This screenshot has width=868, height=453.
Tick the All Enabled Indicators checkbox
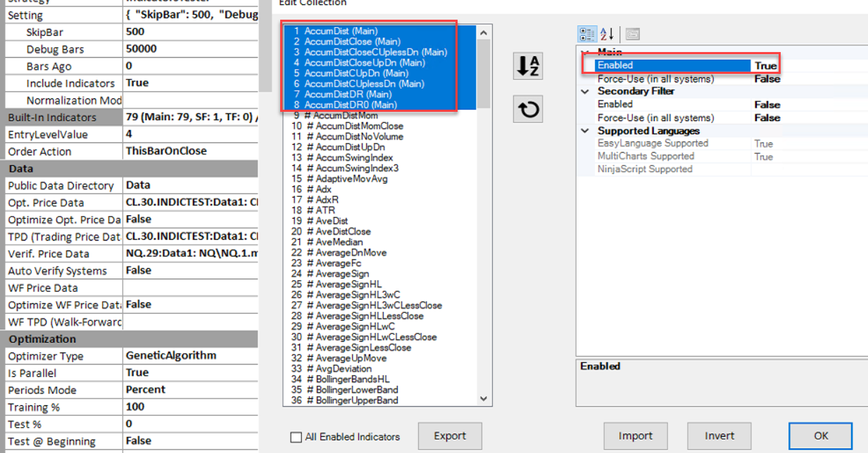coord(296,437)
